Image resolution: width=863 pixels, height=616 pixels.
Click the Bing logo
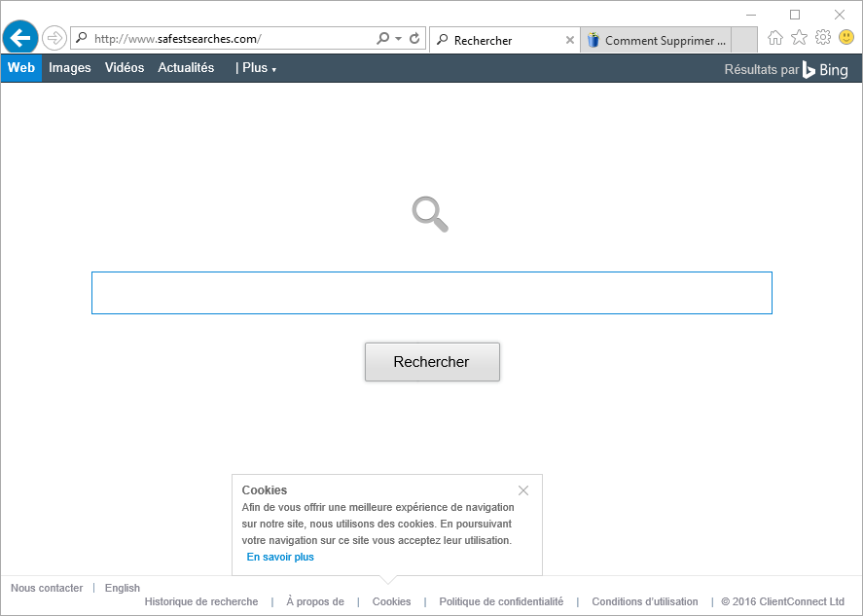pos(825,70)
